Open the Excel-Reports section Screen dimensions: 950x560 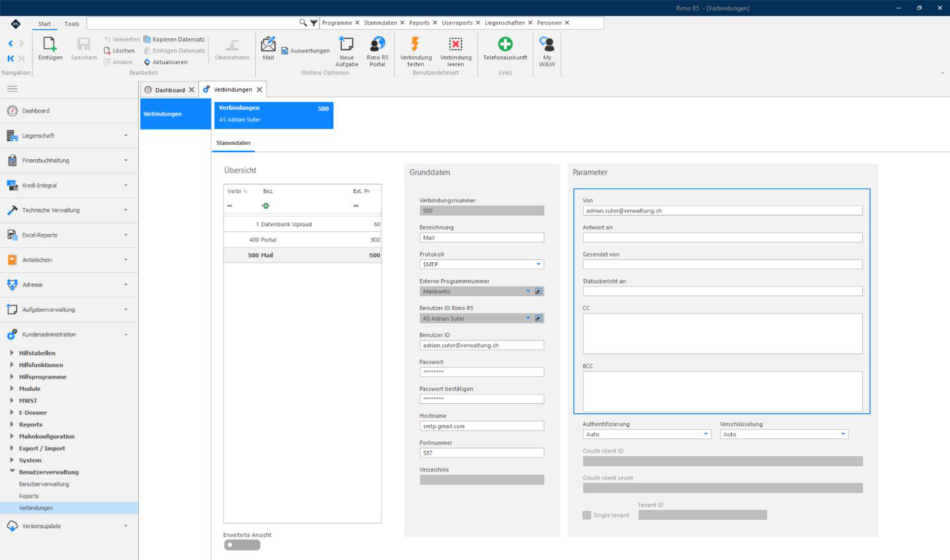(69, 235)
